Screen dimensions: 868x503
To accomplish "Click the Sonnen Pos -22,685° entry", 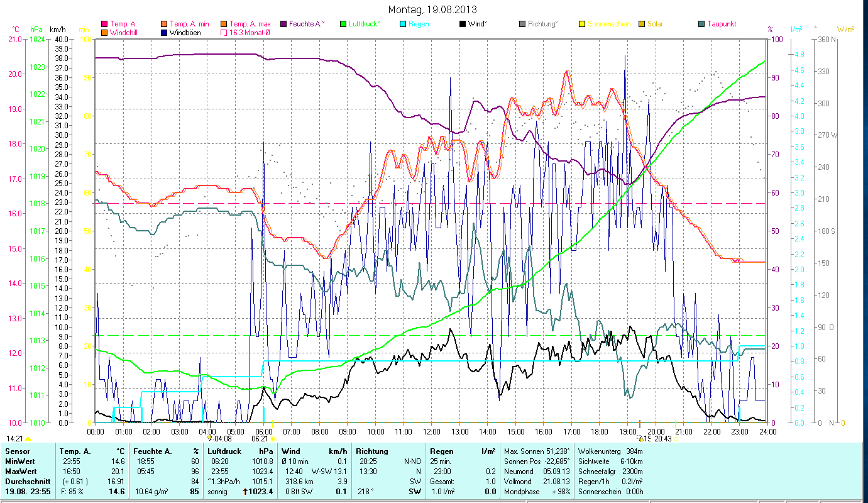I will [537, 462].
